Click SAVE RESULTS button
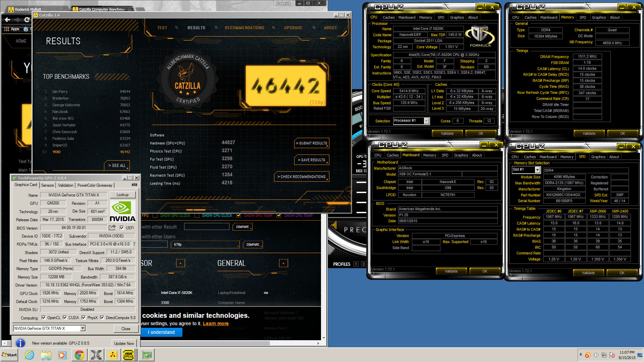Screen dimensions: 644x362 click(312, 160)
